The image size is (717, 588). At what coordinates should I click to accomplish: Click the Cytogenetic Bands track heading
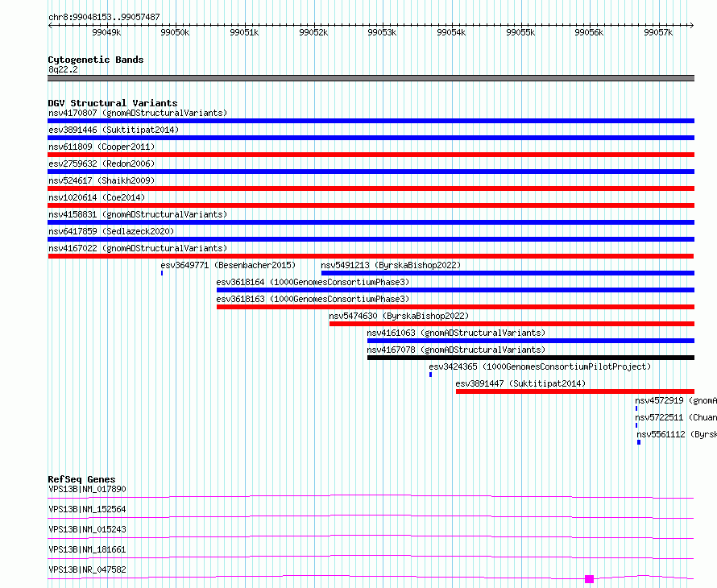pyautogui.click(x=96, y=60)
